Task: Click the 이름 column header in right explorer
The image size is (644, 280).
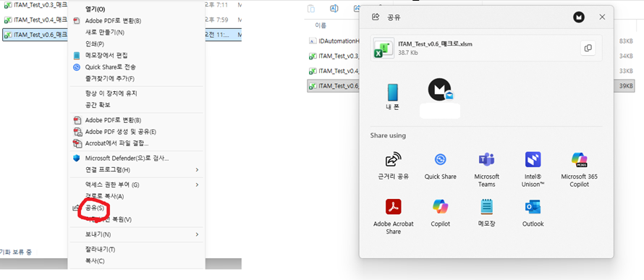Action: click(x=321, y=25)
